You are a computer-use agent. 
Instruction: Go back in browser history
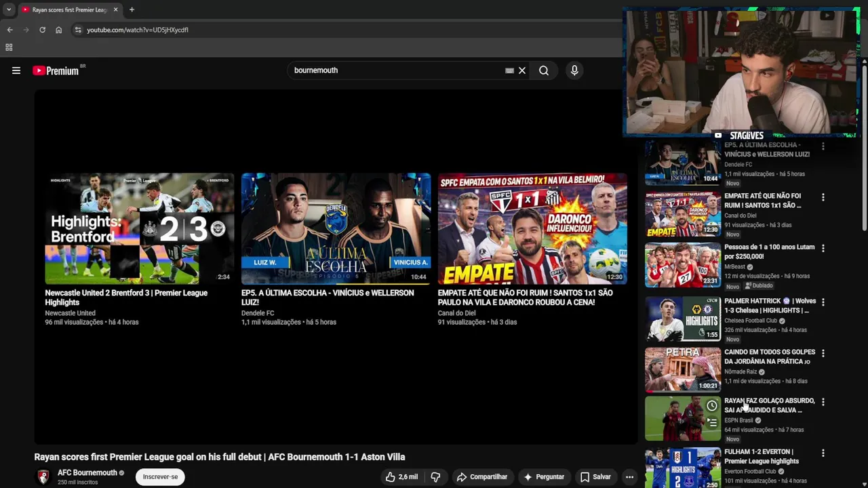9,30
